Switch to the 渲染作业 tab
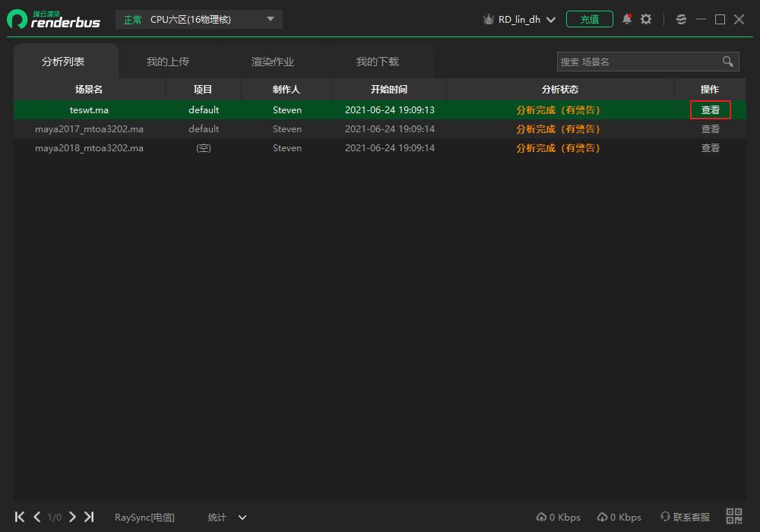Image resolution: width=760 pixels, height=532 pixels. tap(273, 62)
